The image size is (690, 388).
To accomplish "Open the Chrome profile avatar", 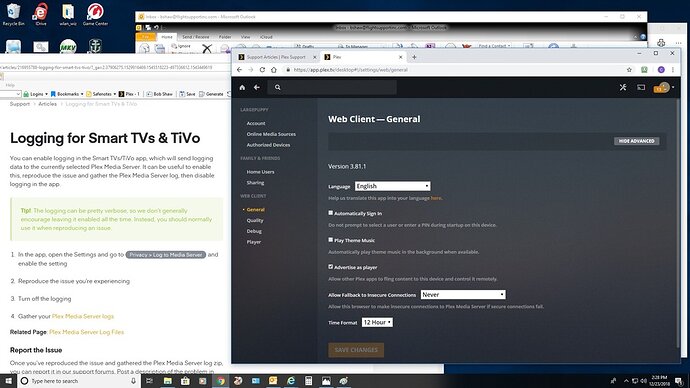I will 661,70.
